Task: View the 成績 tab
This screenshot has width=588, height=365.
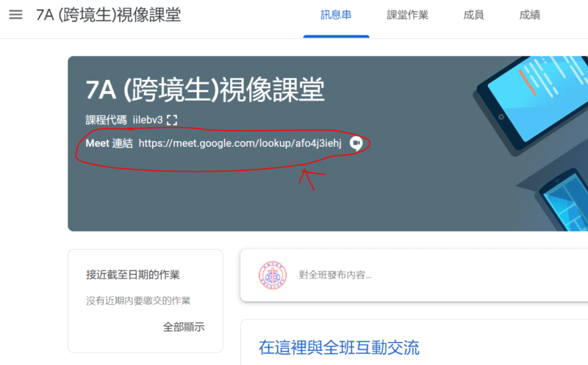Action: [529, 15]
